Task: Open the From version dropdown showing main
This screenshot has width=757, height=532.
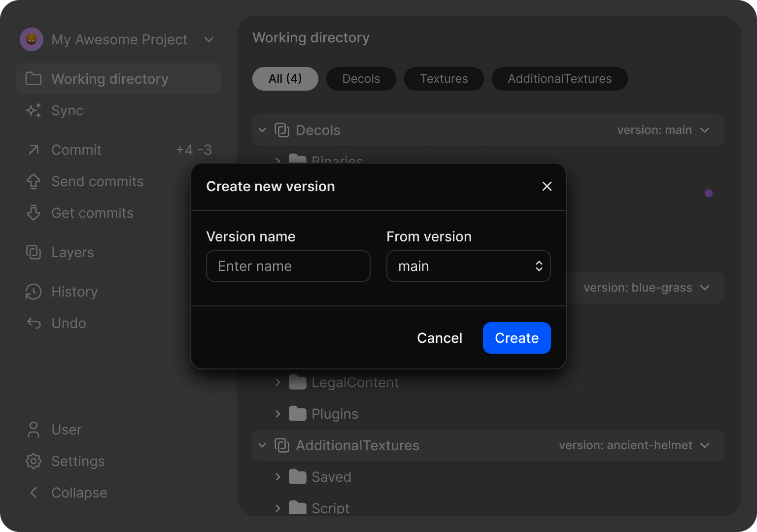Action: point(468,266)
